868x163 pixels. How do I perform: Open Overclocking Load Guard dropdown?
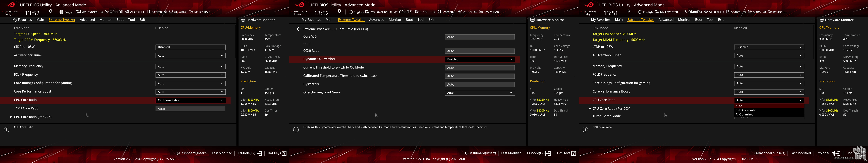pyautogui.click(x=480, y=93)
